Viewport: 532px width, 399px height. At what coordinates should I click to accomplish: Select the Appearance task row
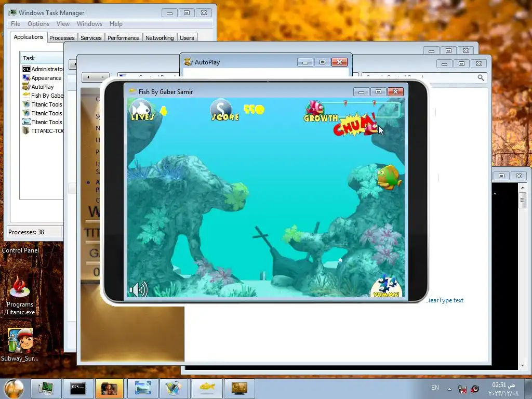[43, 78]
